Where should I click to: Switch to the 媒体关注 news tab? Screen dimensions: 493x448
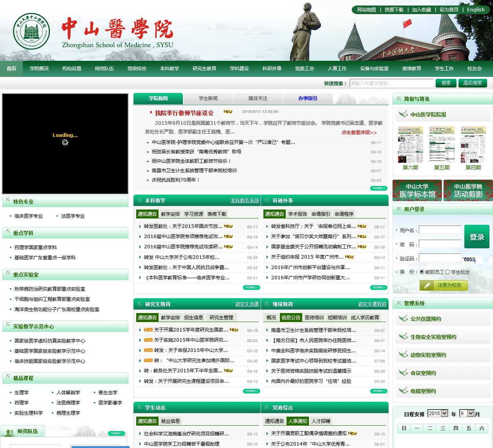pyautogui.click(x=258, y=98)
